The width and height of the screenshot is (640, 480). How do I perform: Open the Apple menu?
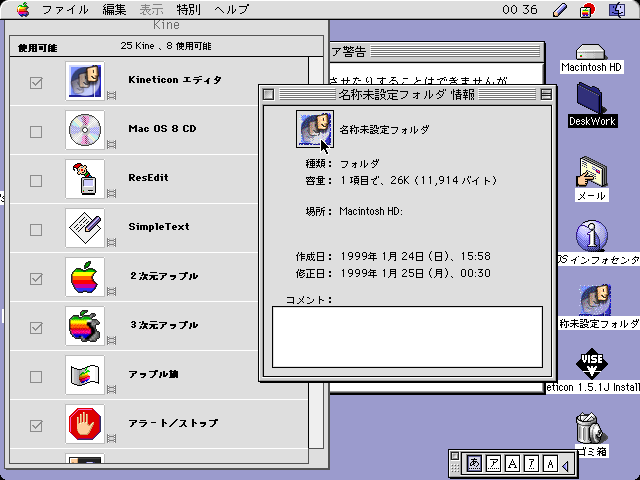23,9
